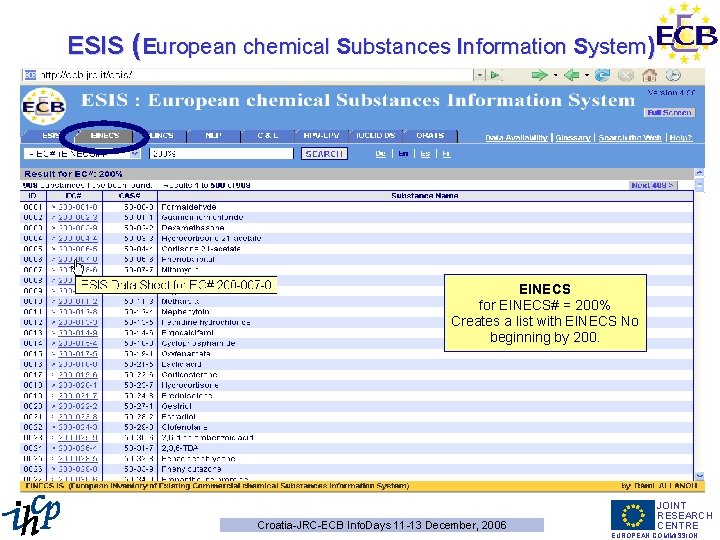720x540 pixels.
Task: Switch language to Fr
Action: (446, 154)
